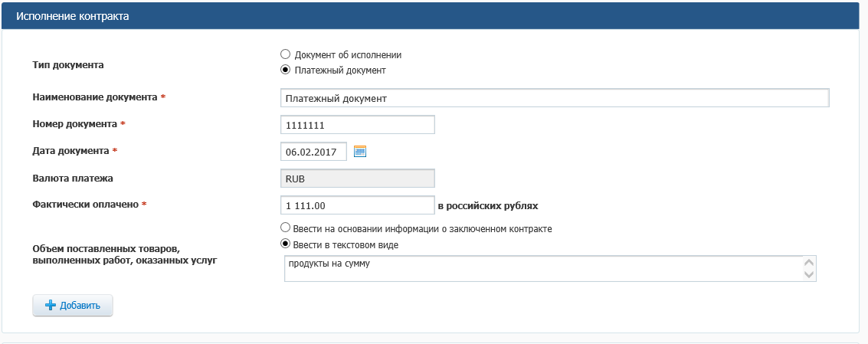The width and height of the screenshot is (868, 344).
Task: Click the 'Исполнение контракта' section header
Action: 73,15
